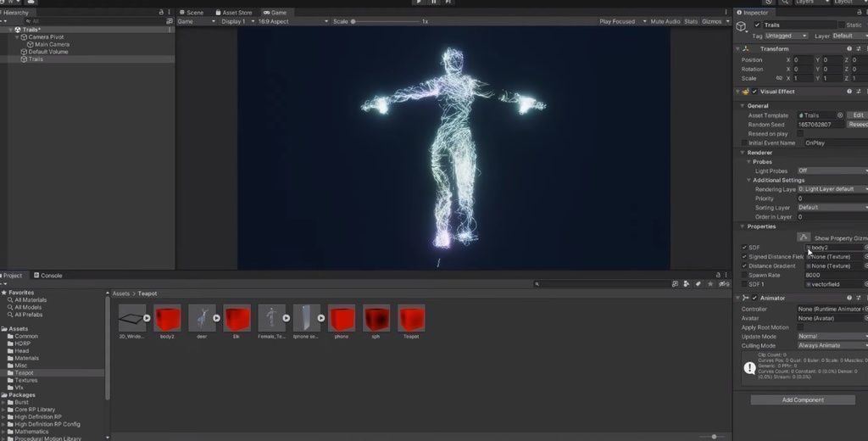This screenshot has height=441, width=868.
Task: Toggle Visual Effect component enabled checkbox
Action: click(x=754, y=92)
